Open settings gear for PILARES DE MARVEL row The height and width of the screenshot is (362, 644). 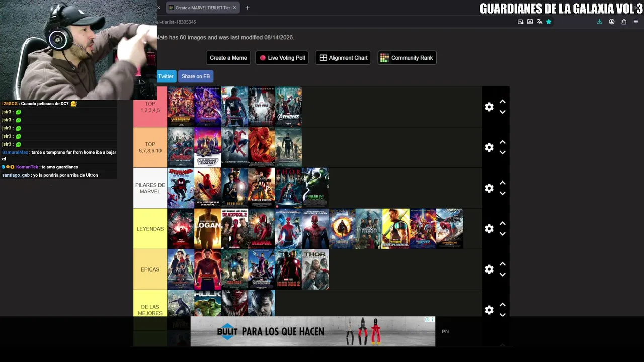pos(489,188)
